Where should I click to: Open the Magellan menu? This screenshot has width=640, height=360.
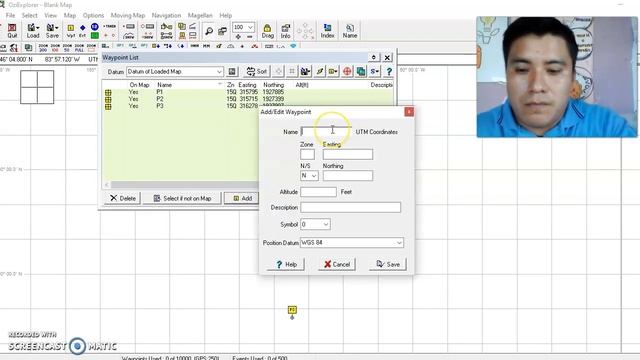(200, 15)
